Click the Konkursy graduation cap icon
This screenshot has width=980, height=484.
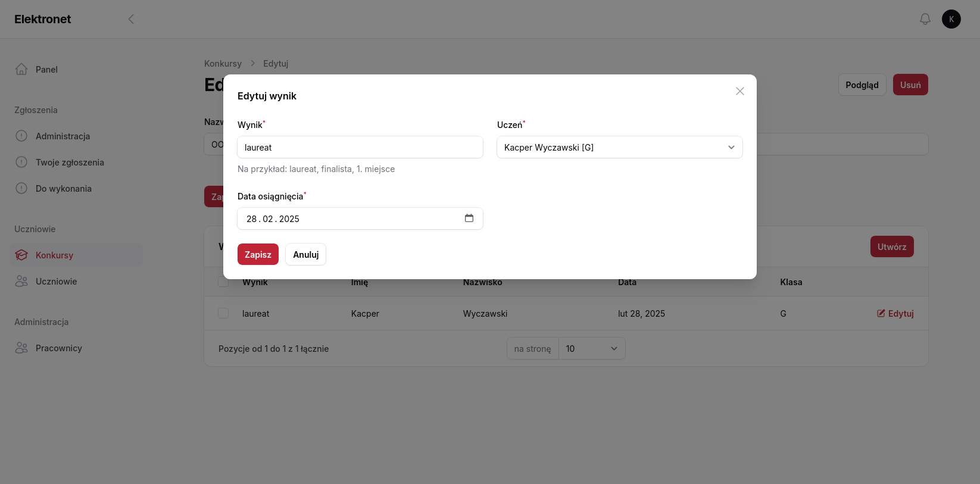[21, 255]
